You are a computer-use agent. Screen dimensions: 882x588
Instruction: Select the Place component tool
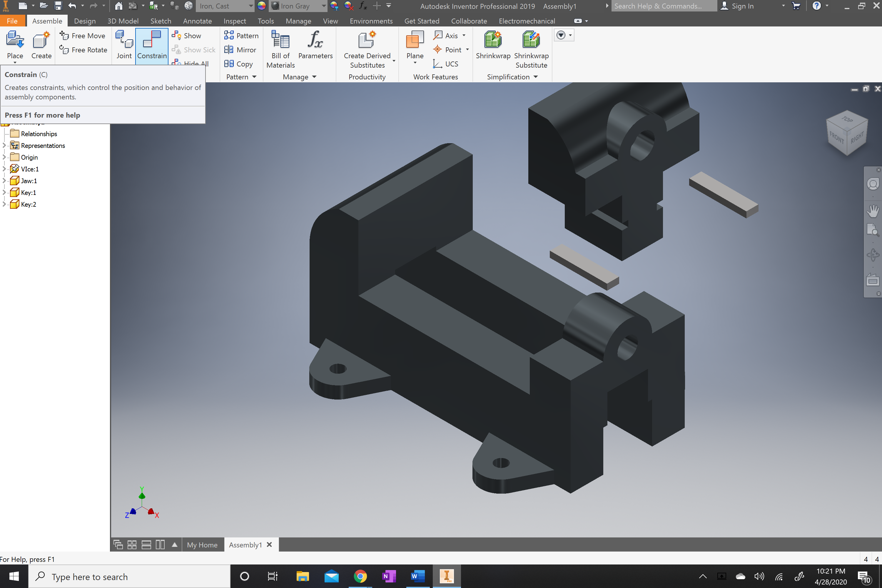(15, 45)
